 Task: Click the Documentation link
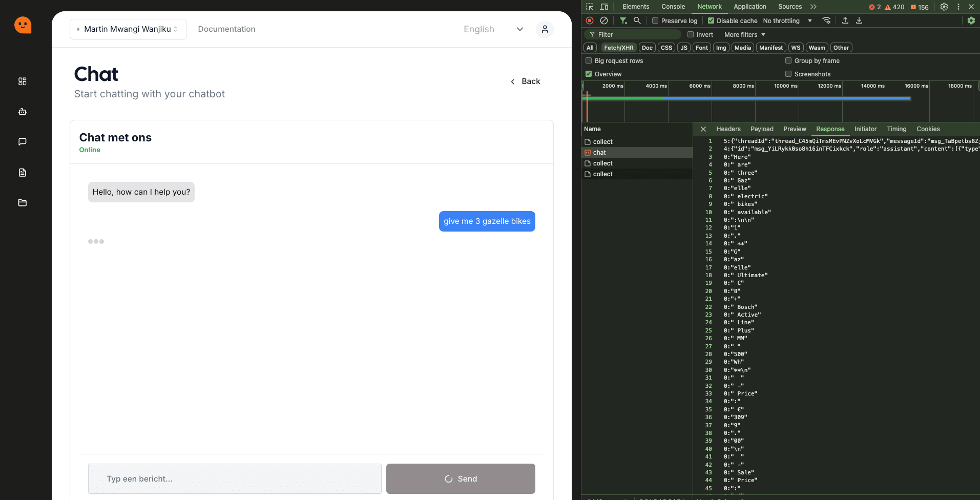coord(227,29)
